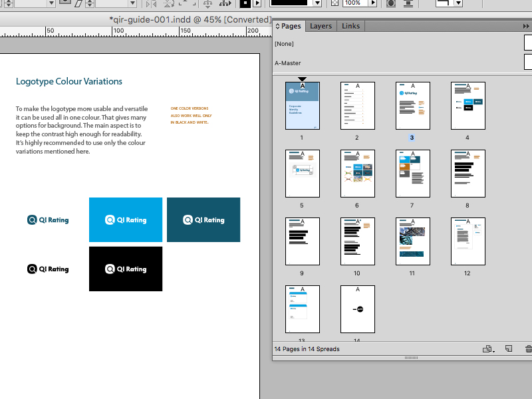Select the page 14 thumbnail
Image resolution: width=532 pixels, height=399 pixels.
(357, 309)
